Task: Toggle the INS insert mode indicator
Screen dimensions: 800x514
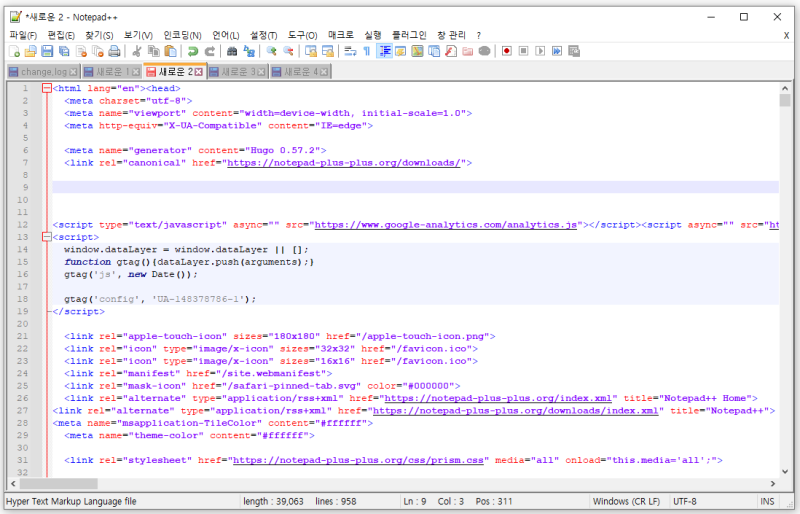Action: [x=767, y=501]
